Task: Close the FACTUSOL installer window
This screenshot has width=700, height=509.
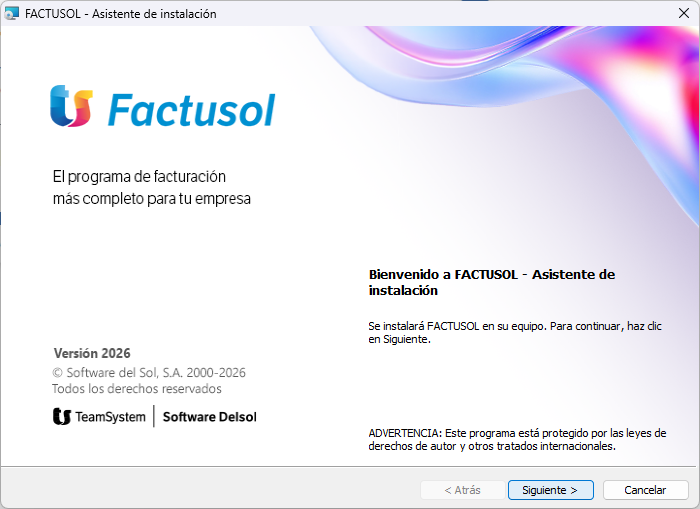Action: tap(683, 13)
